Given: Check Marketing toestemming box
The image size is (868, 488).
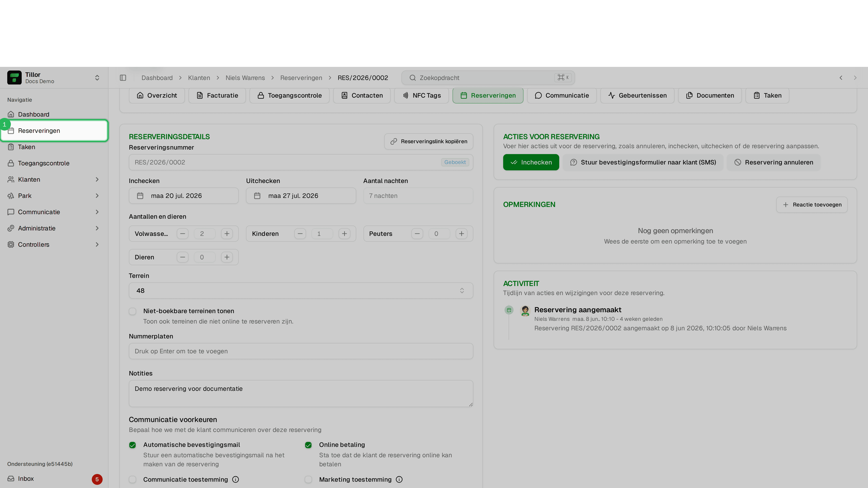Looking at the screenshot, I should point(308,480).
